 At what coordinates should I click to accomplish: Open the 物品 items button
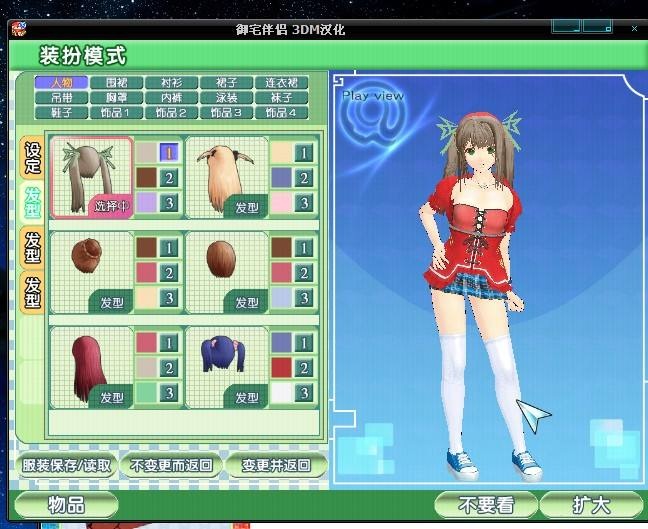[66, 505]
